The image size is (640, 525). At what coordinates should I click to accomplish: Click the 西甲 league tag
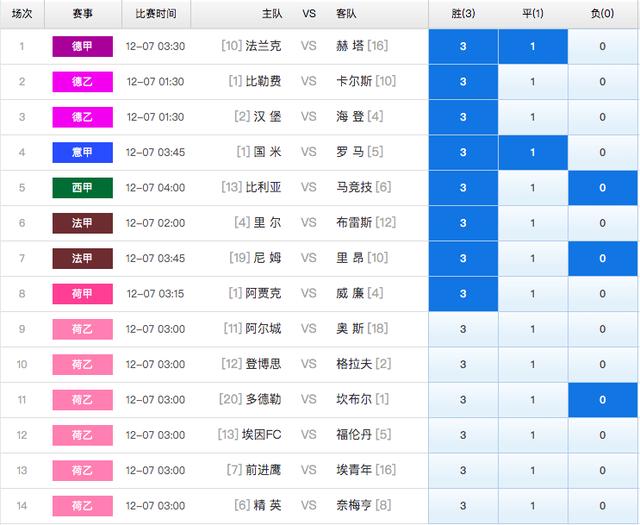tap(82, 188)
